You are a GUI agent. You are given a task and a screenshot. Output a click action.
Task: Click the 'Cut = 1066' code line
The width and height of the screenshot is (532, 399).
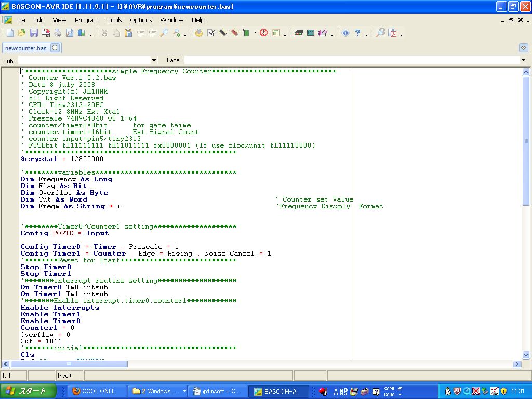click(41, 341)
